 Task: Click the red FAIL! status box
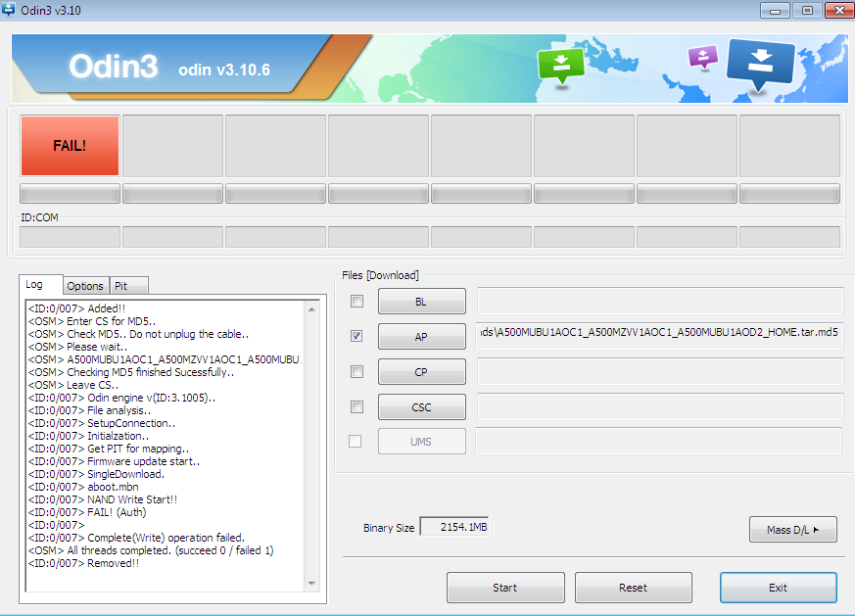(x=70, y=146)
